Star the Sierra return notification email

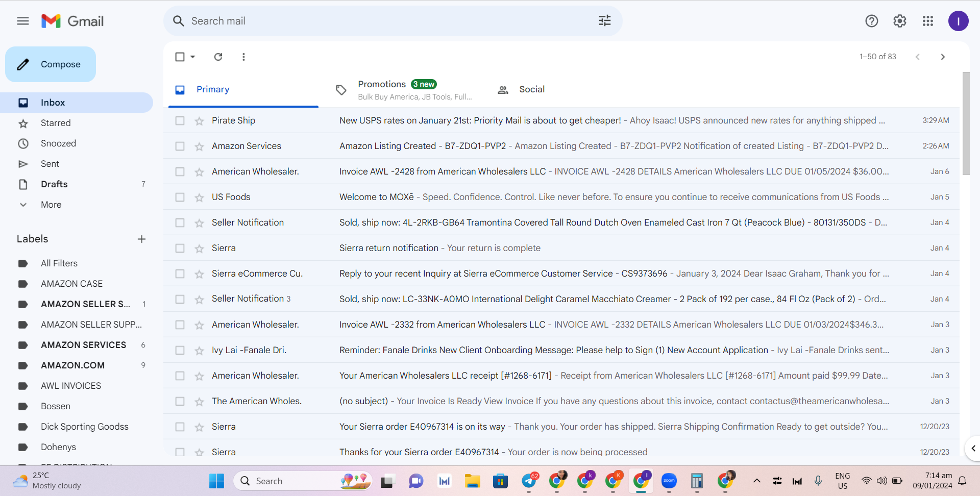click(199, 249)
